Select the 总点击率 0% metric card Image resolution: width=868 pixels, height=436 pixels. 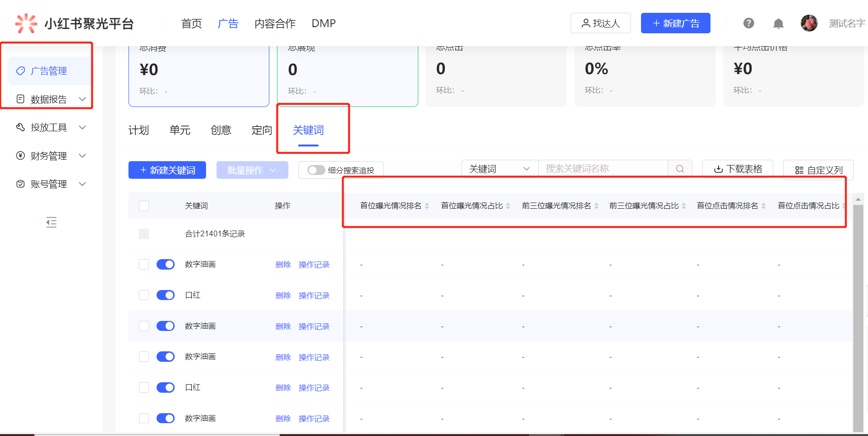645,76
